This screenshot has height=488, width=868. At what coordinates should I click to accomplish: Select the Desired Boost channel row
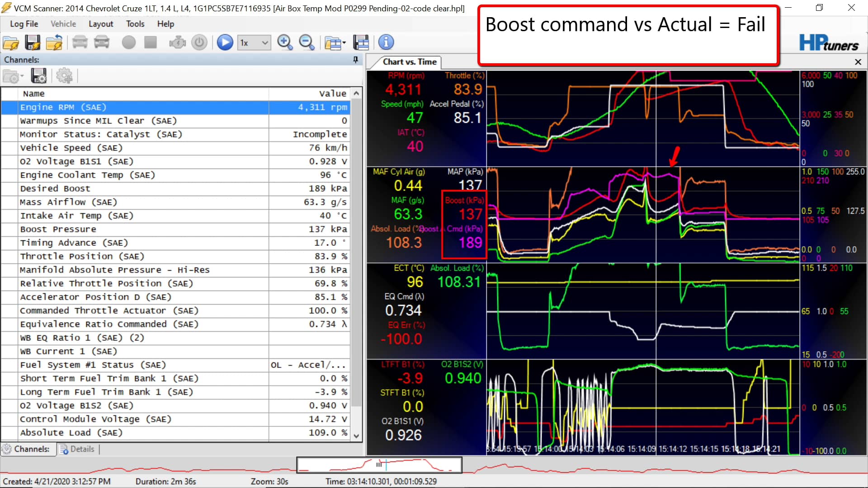point(175,188)
